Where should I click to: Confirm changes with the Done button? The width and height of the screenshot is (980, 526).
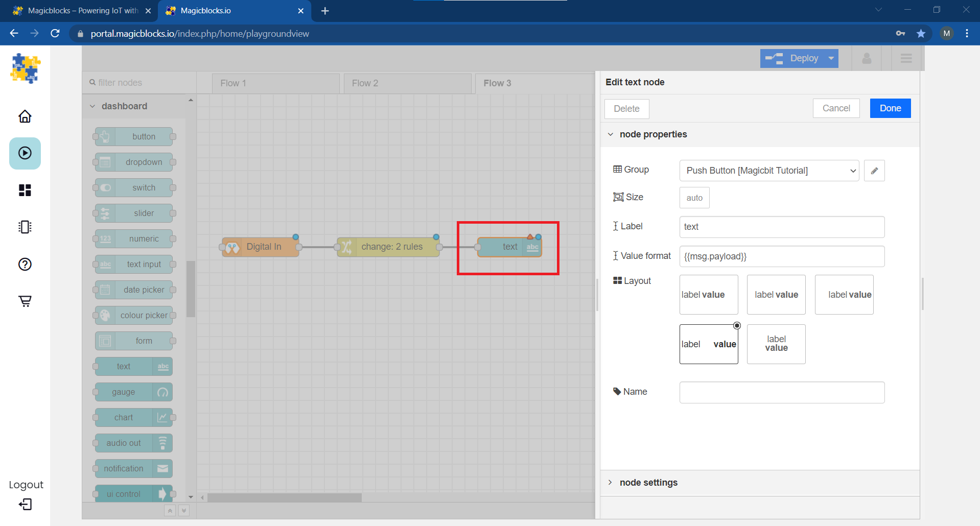(x=890, y=108)
